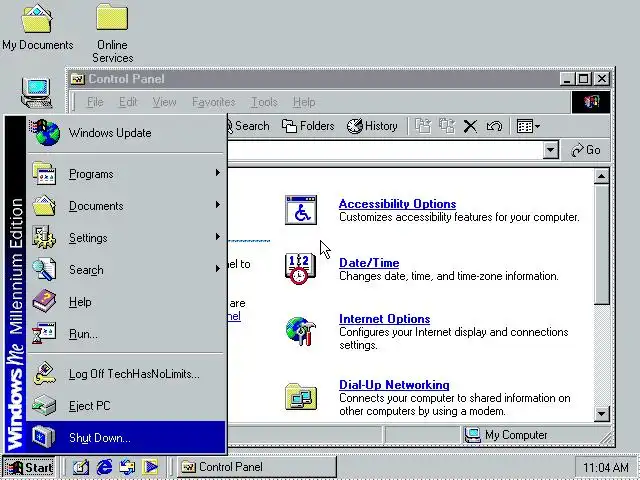The width and height of the screenshot is (640, 480).
Task: Expand the Settings submenu arrow
Action: click(x=218, y=237)
